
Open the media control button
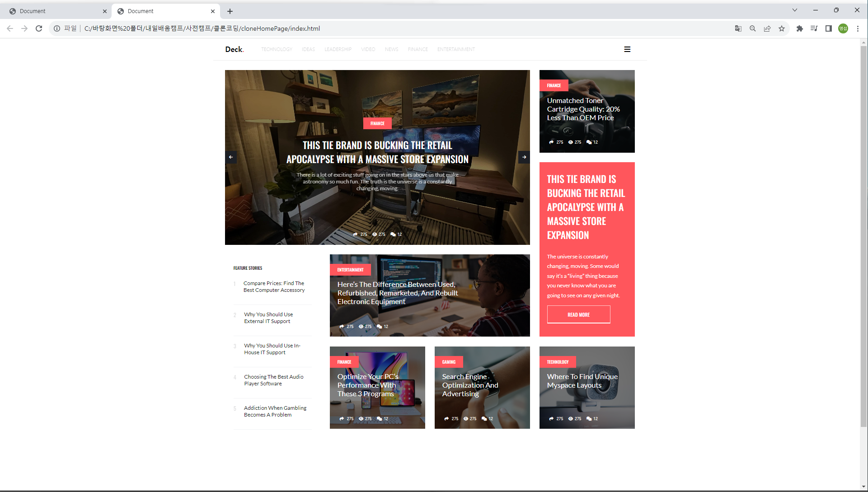tap(814, 28)
